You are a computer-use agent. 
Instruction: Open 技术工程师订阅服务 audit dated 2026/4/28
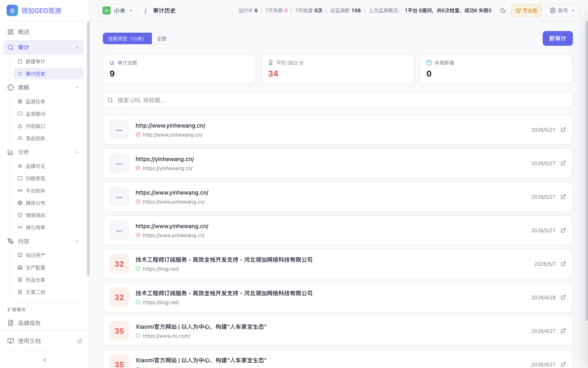(224, 293)
